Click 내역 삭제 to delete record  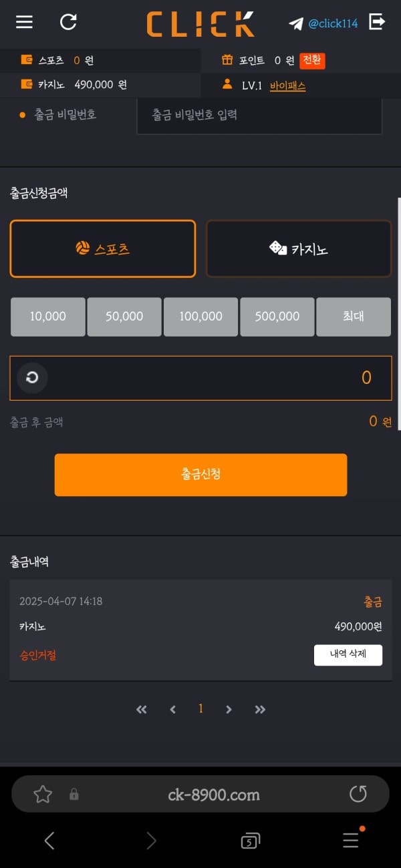tap(348, 655)
